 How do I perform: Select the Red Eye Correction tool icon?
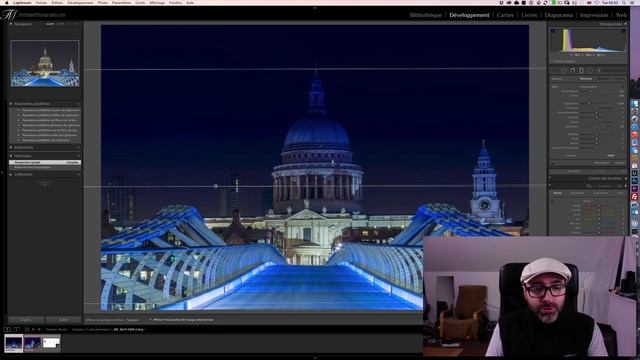573,70
